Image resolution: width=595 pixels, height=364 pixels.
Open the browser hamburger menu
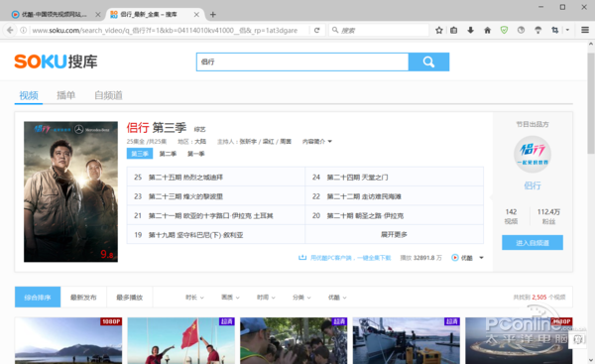click(585, 30)
